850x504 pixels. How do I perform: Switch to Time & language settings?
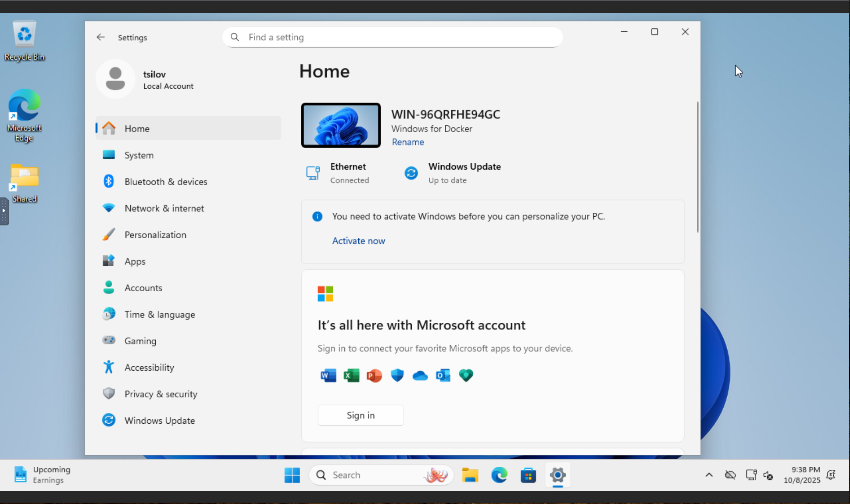160,314
